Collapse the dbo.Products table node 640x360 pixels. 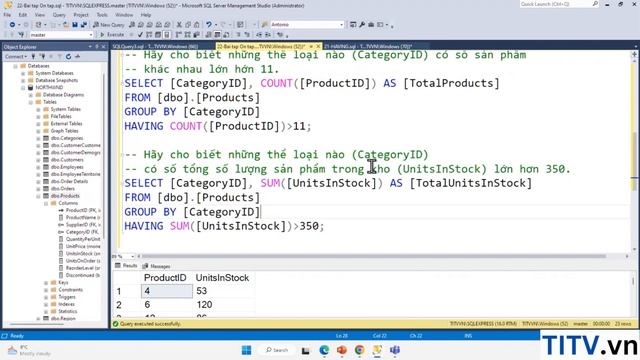click(x=38, y=196)
